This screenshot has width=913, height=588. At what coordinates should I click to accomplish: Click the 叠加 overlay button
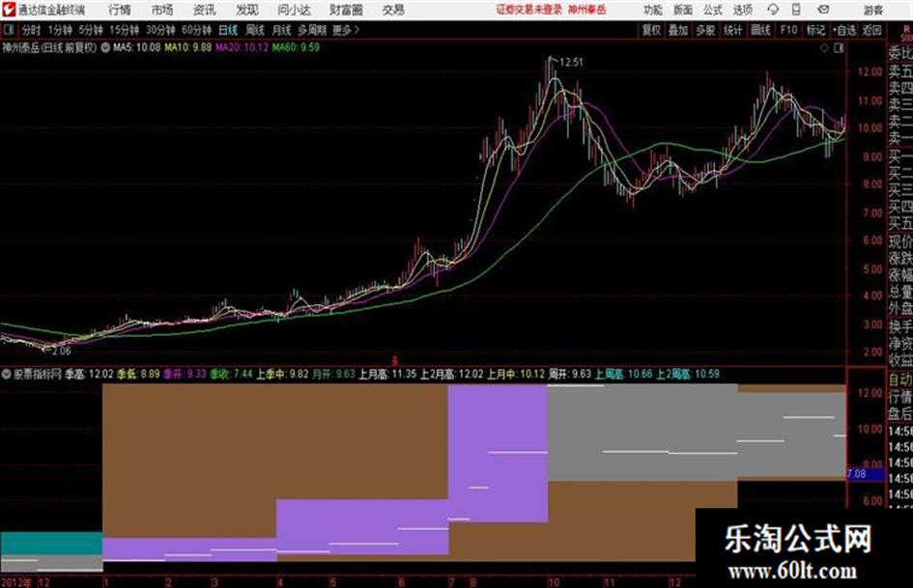[x=678, y=30]
